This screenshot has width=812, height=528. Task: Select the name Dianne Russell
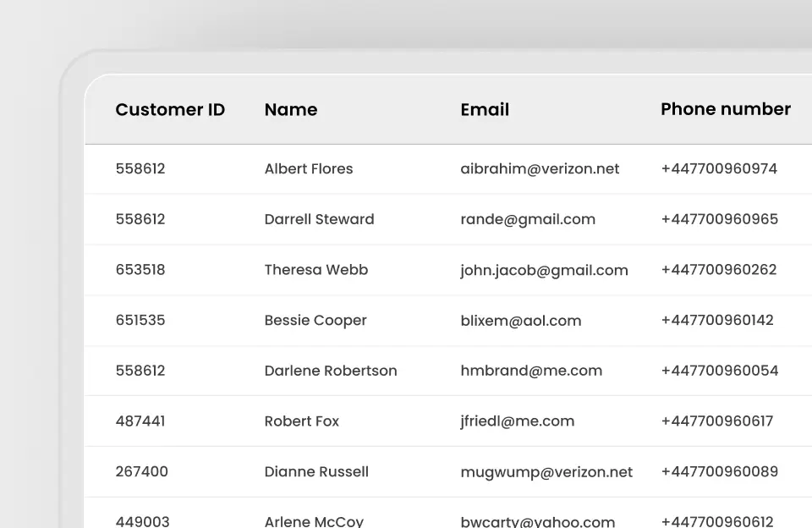316,471
